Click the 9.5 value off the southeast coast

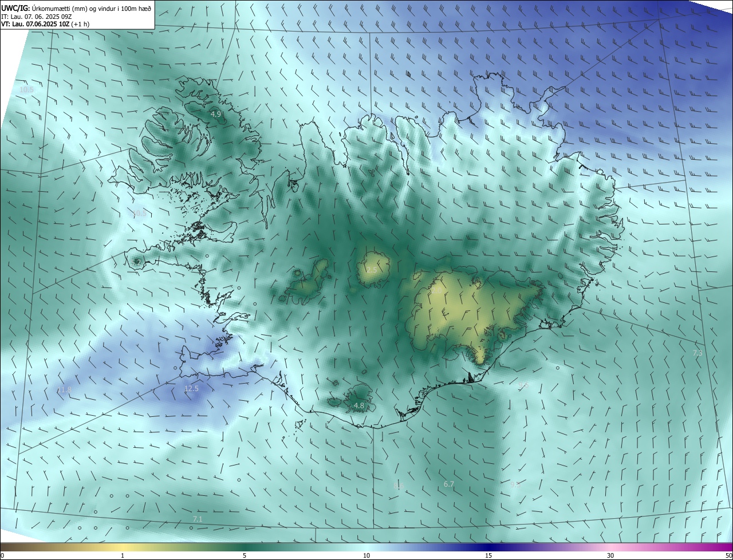523,385
